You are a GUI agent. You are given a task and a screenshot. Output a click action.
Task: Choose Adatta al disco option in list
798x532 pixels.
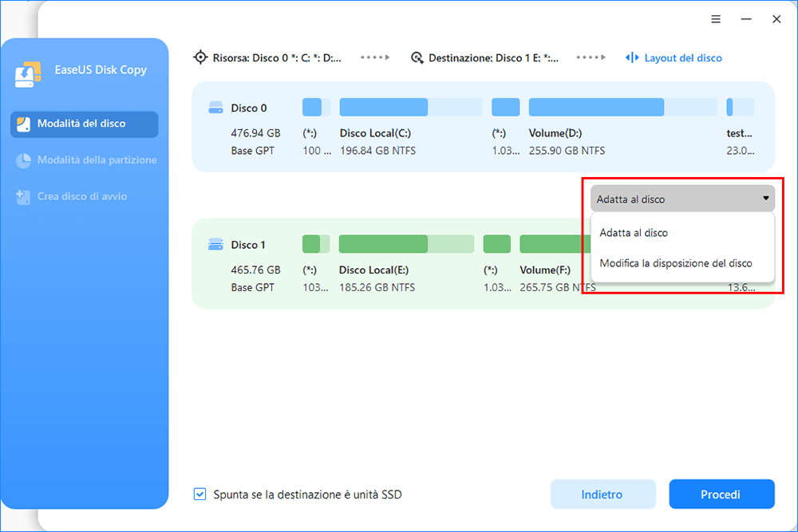(682, 233)
